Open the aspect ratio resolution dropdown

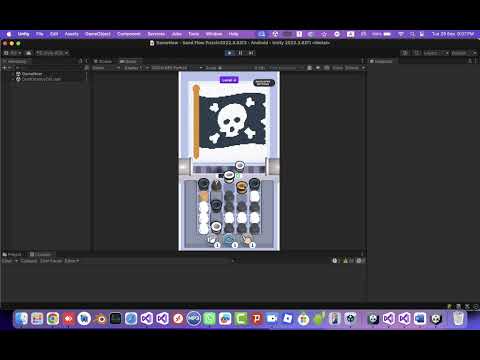coord(176,68)
